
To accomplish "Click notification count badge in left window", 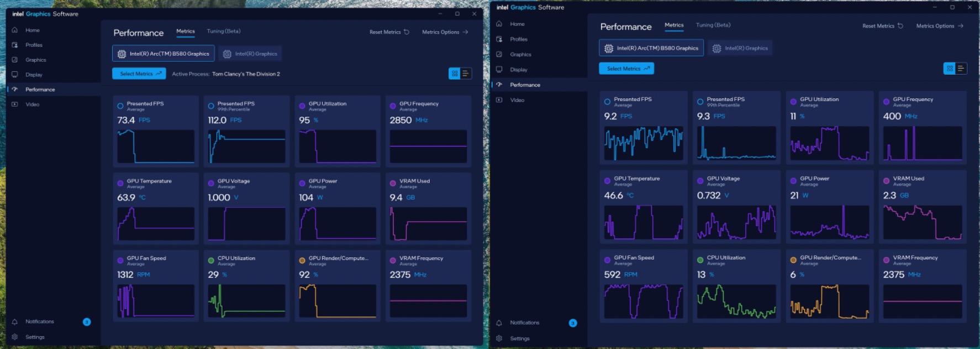I will (x=87, y=322).
